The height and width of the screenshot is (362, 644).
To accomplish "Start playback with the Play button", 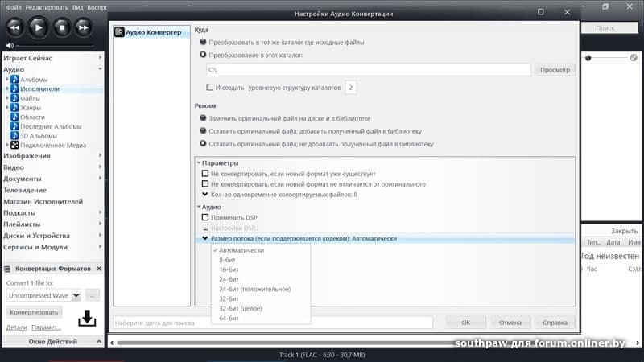I will point(38,27).
